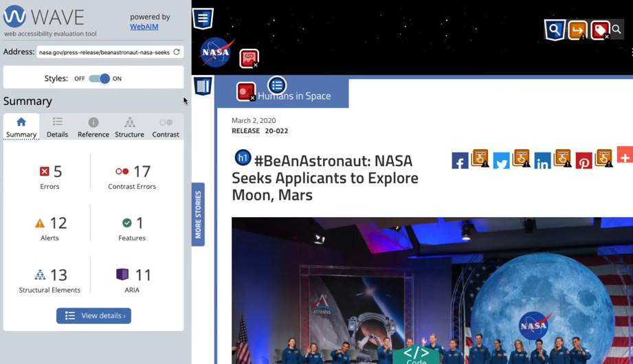633x364 pixels.
Task: Open the Reference tab
Action: pos(93,127)
